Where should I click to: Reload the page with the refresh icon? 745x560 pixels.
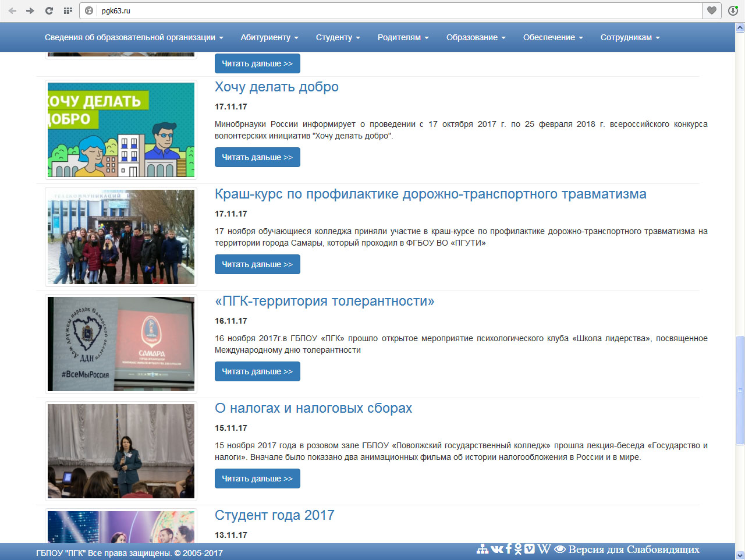[x=49, y=10]
